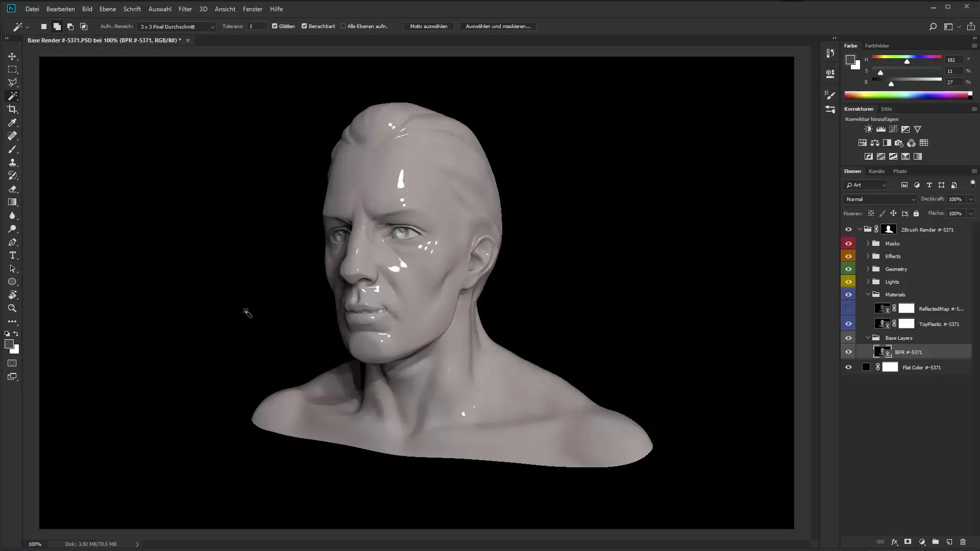This screenshot has width=980, height=551.
Task: Select the Gradient tool
Action: tap(12, 202)
